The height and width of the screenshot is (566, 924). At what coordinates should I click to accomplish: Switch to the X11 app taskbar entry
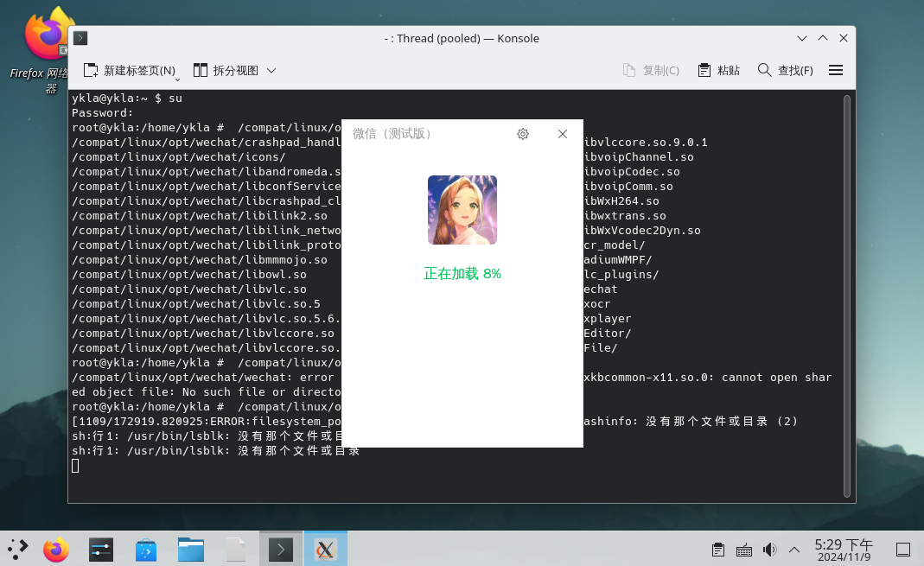click(325, 549)
